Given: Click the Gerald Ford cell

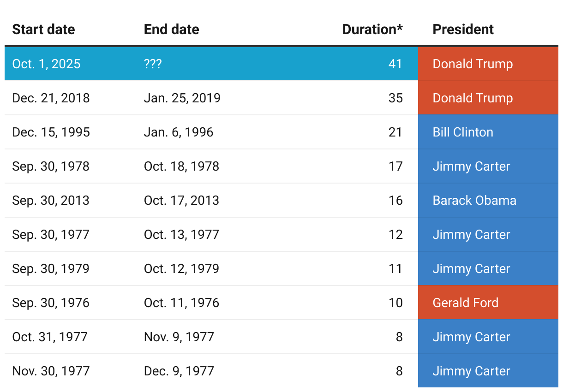Looking at the screenshot, I should click(465, 303).
